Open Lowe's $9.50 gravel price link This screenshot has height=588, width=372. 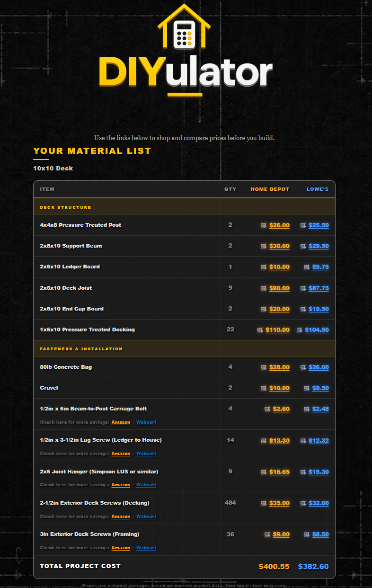pyautogui.click(x=320, y=388)
